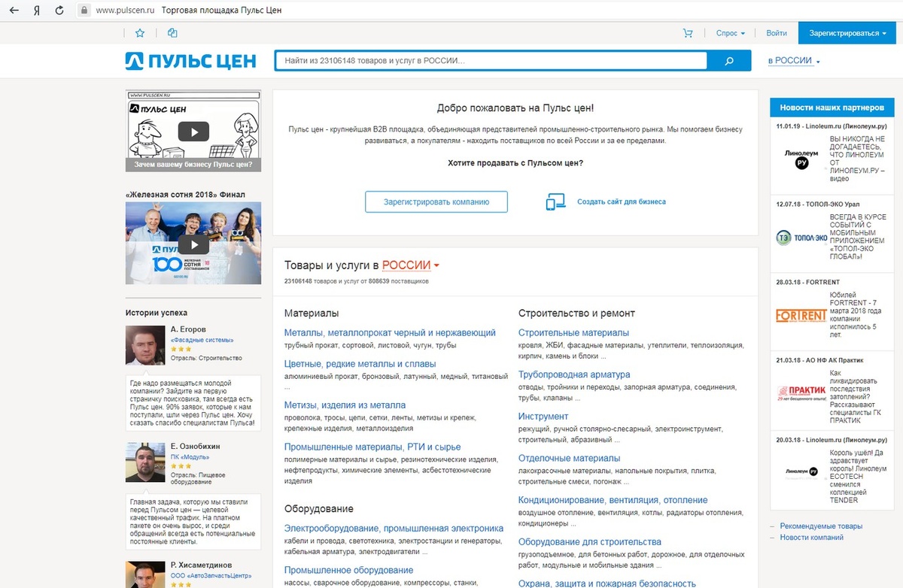This screenshot has width=903, height=588.
Task: Open Кондиционирование, вентиляция, отопление category
Action: point(613,500)
